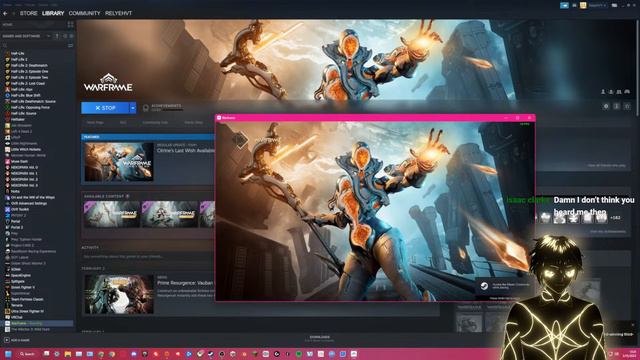Open File Explorer from taskbar

click(68, 354)
